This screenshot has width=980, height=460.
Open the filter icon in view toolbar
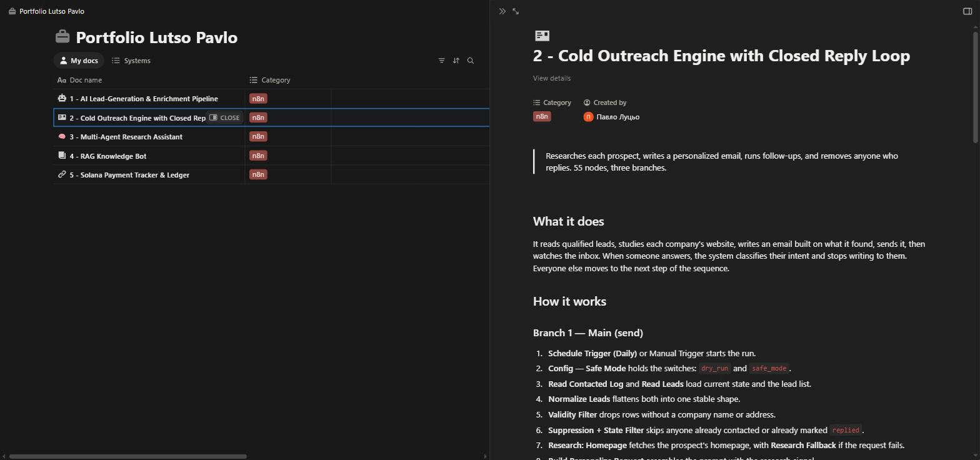point(441,61)
